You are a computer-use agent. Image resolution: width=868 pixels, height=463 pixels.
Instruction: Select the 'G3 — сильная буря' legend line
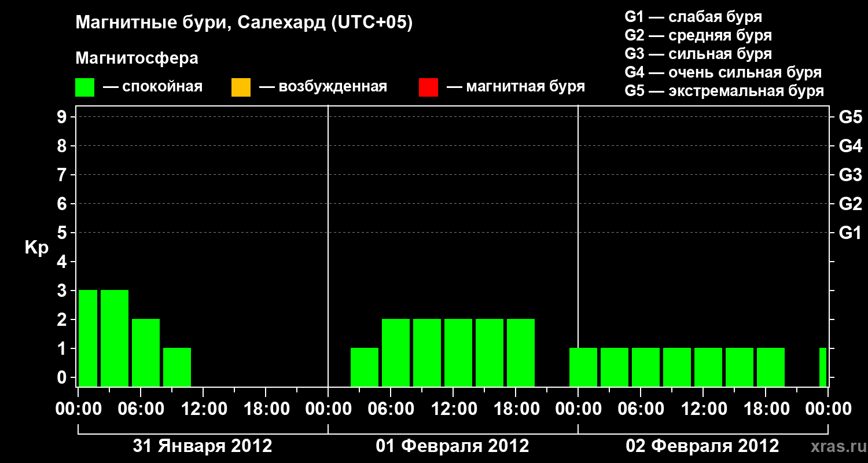click(x=698, y=54)
